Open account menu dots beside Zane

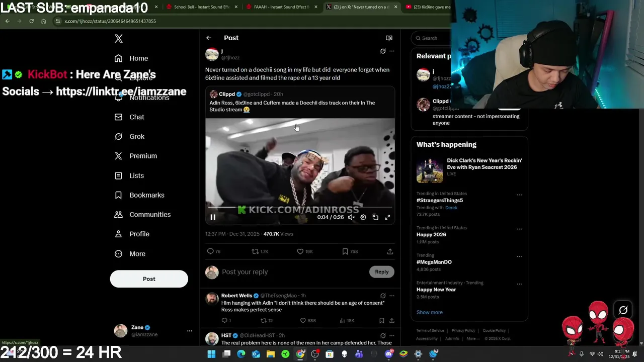pyautogui.click(x=190, y=331)
